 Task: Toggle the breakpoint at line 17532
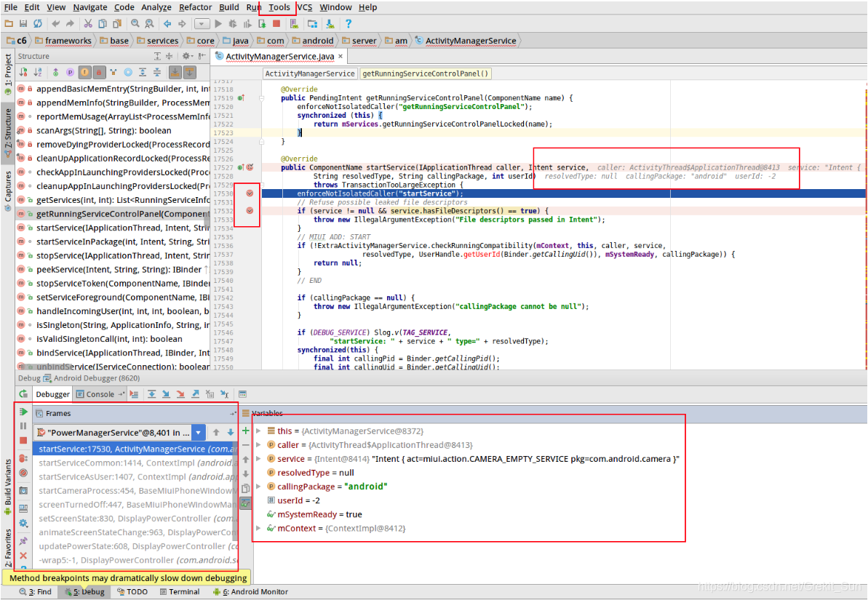(250, 210)
